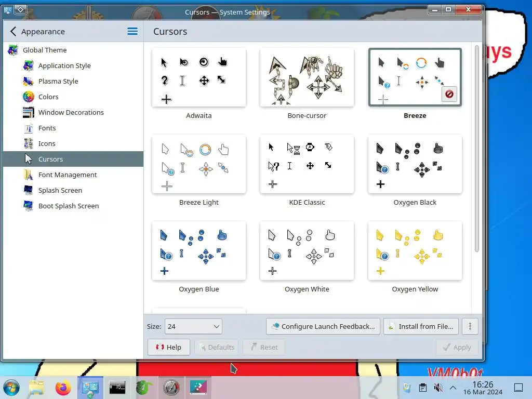Open Colors via its color wheel icon
This screenshot has height=399, width=532.
click(29, 97)
